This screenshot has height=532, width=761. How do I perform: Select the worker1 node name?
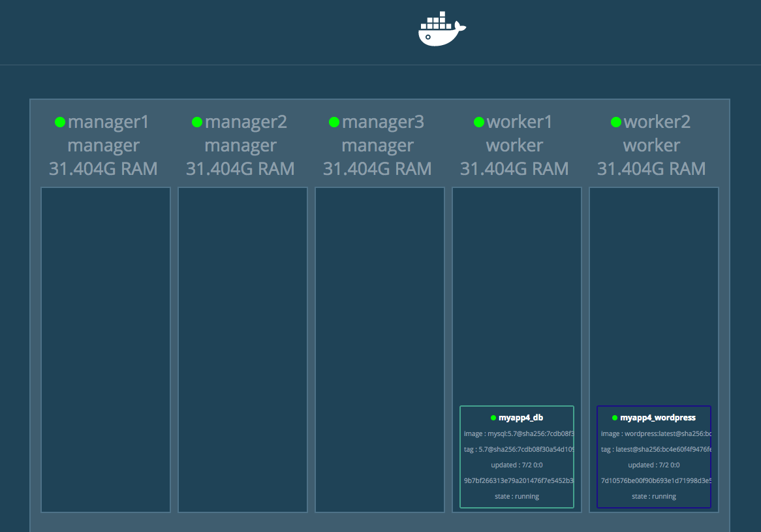[x=520, y=122]
